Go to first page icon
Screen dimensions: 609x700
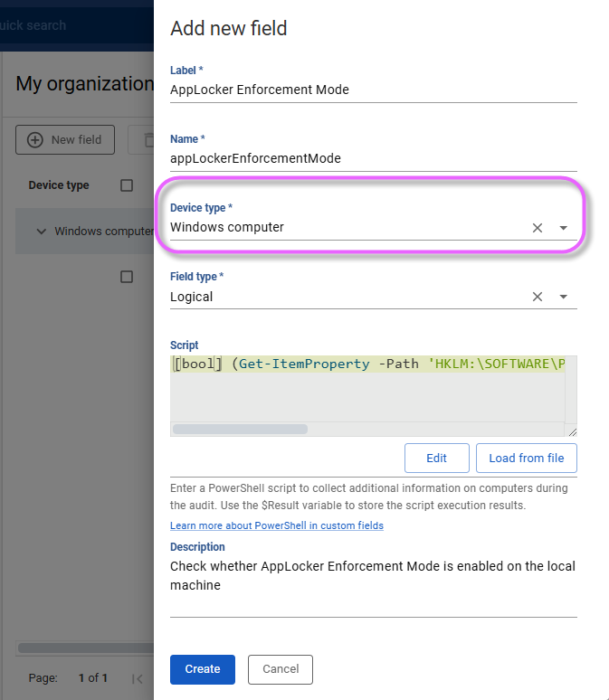[138, 678]
